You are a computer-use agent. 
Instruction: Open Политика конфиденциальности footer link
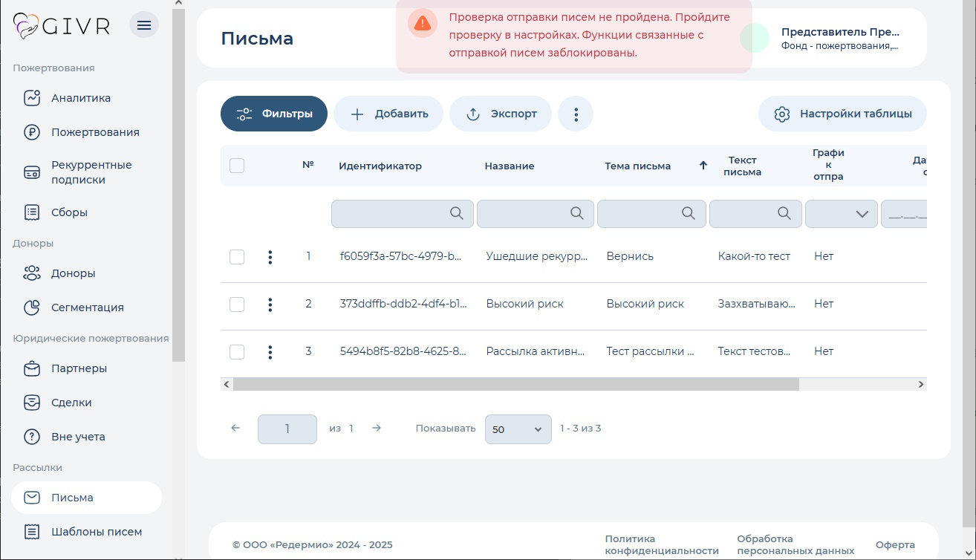(661, 544)
